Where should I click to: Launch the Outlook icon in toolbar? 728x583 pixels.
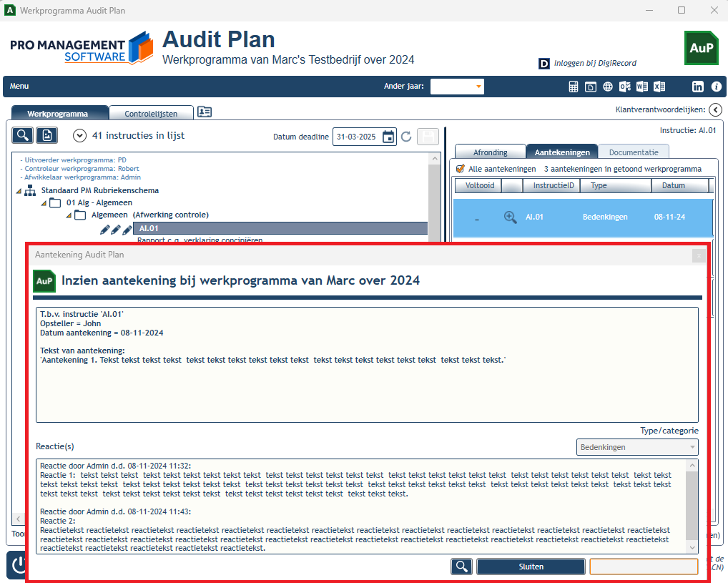pyautogui.click(x=625, y=87)
